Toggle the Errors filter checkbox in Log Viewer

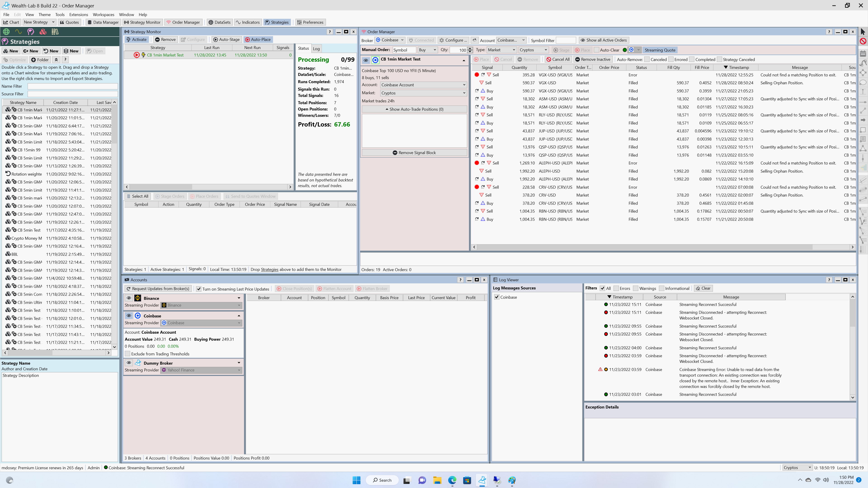pyautogui.click(x=616, y=288)
